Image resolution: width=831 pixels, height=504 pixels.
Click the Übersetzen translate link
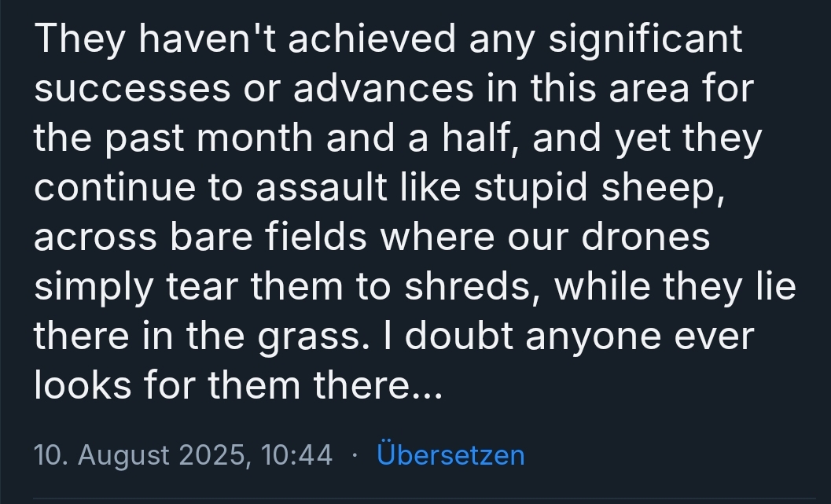(x=450, y=454)
